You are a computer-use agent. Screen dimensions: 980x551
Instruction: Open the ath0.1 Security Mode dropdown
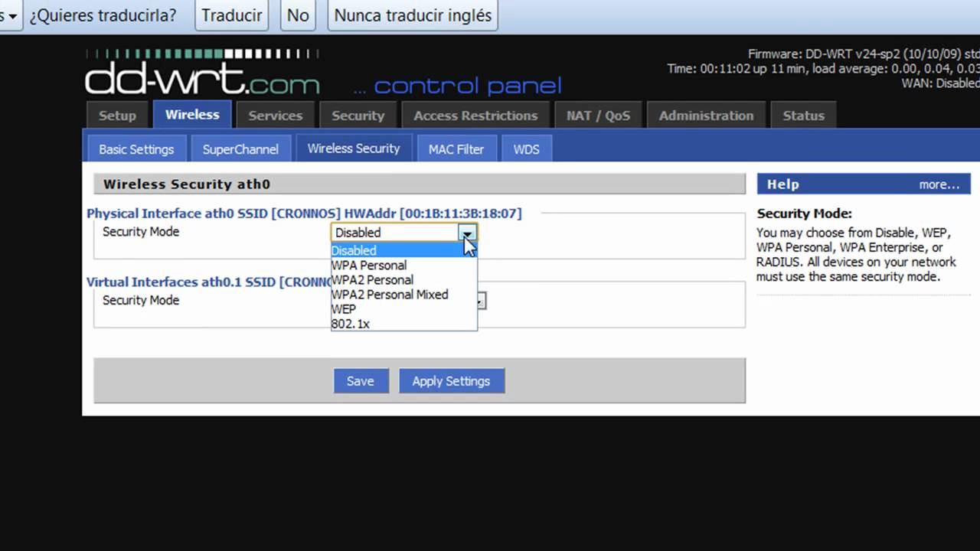point(480,301)
